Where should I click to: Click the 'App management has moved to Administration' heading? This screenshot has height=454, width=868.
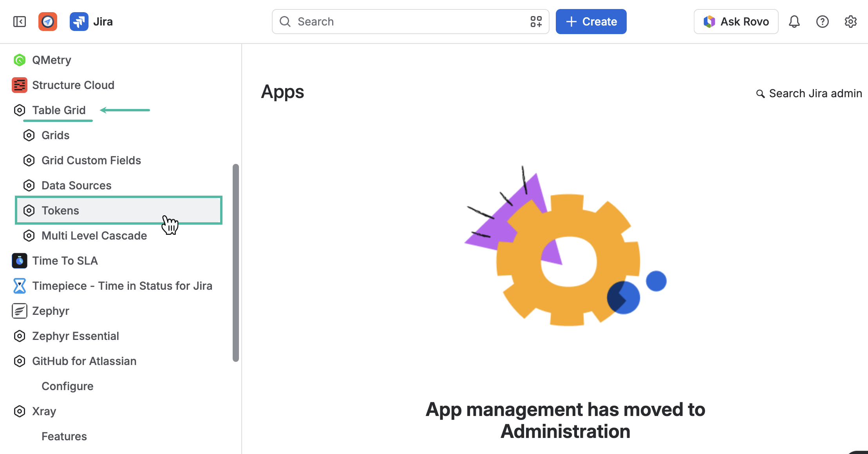pyautogui.click(x=565, y=420)
